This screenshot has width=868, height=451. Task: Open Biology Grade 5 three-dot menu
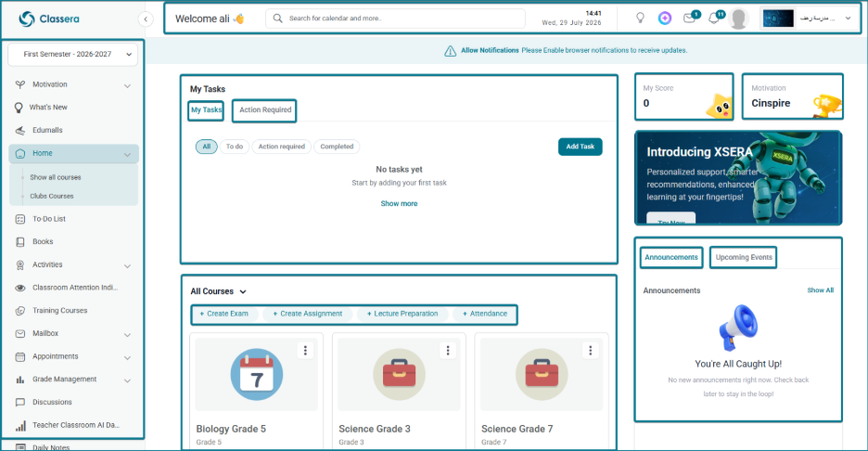tap(305, 351)
